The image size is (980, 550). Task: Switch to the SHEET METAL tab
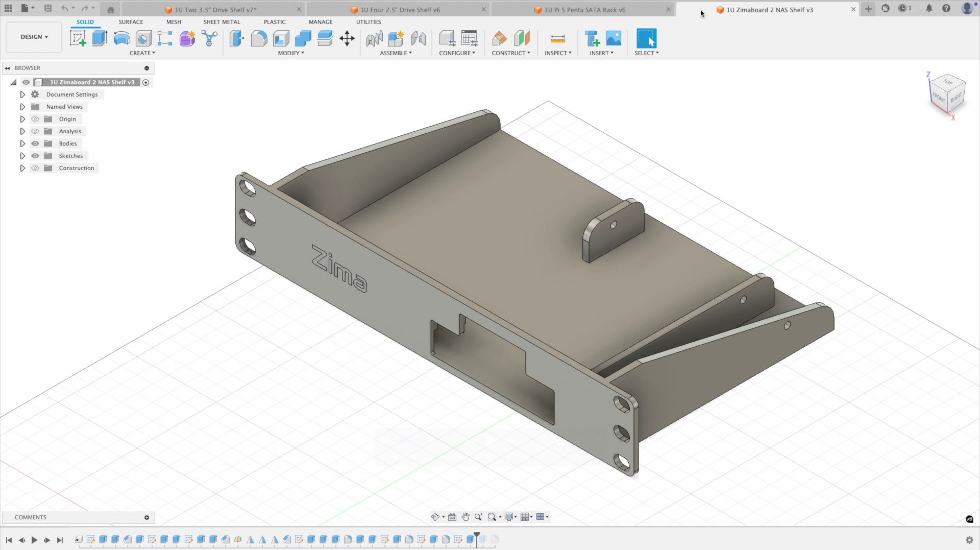pos(222,22)
